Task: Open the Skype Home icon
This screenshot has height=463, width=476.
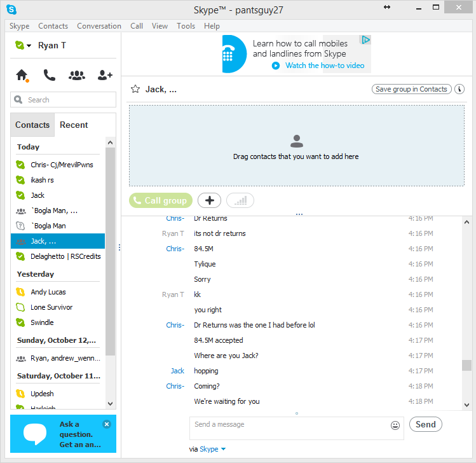Action: tap(22, 75)
